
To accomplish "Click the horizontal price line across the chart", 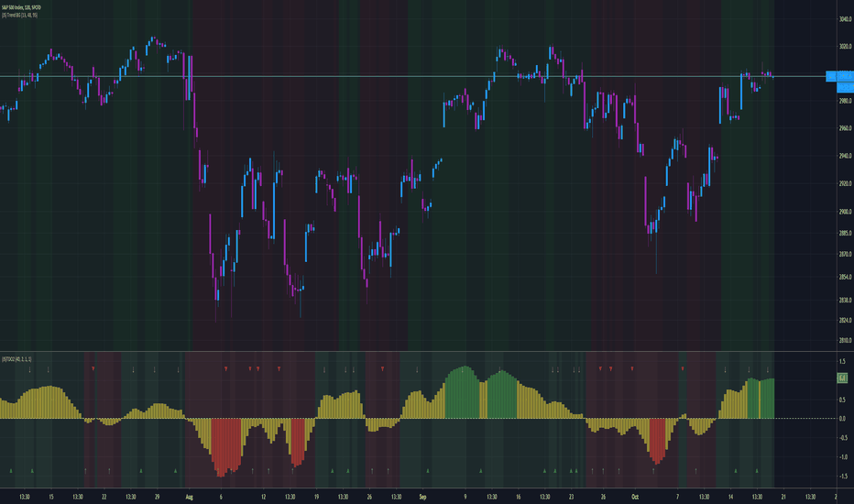I will (413, 76).
